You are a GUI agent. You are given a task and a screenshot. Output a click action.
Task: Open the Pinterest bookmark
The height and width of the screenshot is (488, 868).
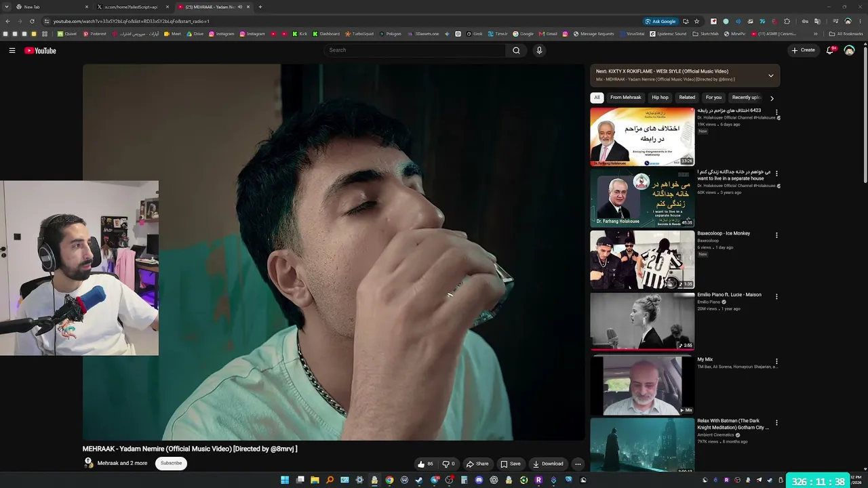(95, 34)
